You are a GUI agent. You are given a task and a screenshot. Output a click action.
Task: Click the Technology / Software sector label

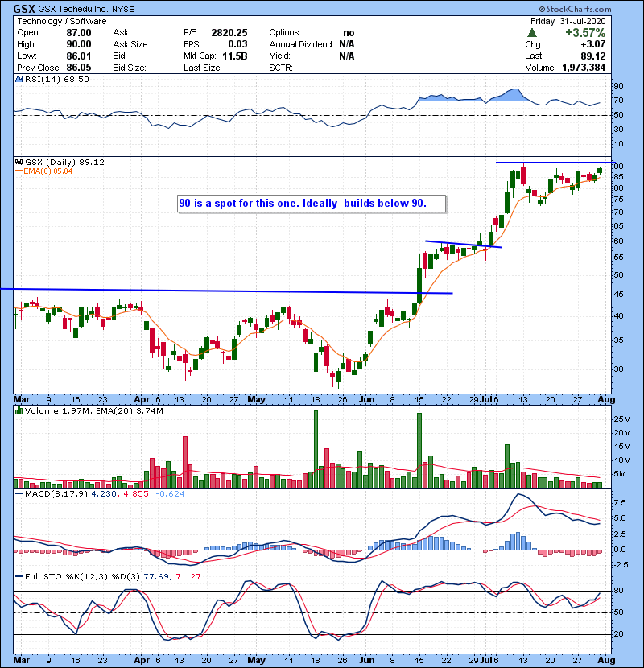(62, 21)
